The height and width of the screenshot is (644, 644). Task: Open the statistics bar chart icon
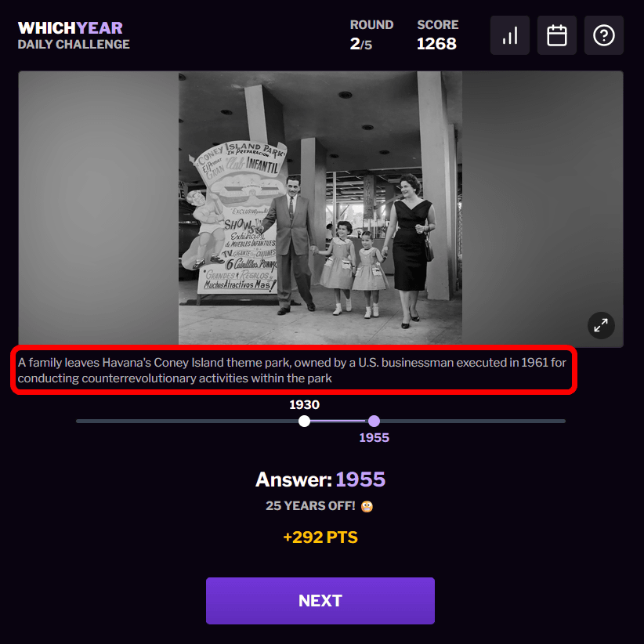pos(510,35)
